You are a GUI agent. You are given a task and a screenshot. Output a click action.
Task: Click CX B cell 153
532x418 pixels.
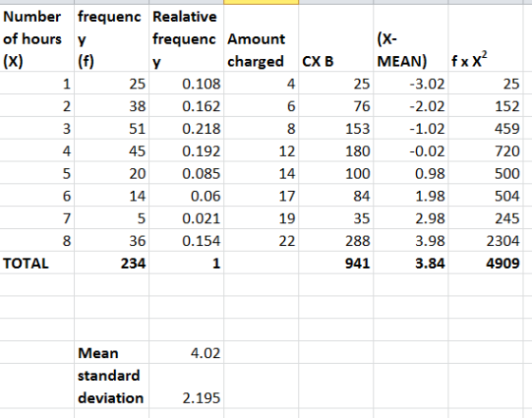coord(336,128)
